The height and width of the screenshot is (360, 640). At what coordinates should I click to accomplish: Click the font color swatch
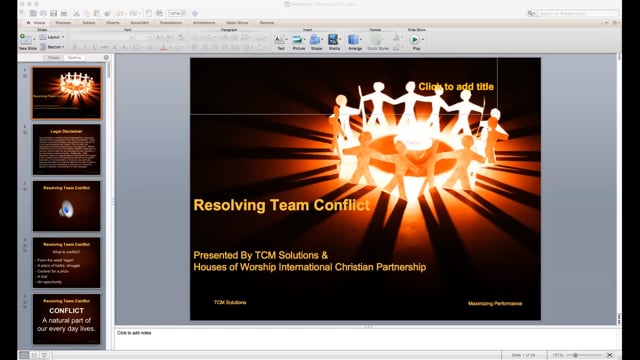tap(164, 47)
